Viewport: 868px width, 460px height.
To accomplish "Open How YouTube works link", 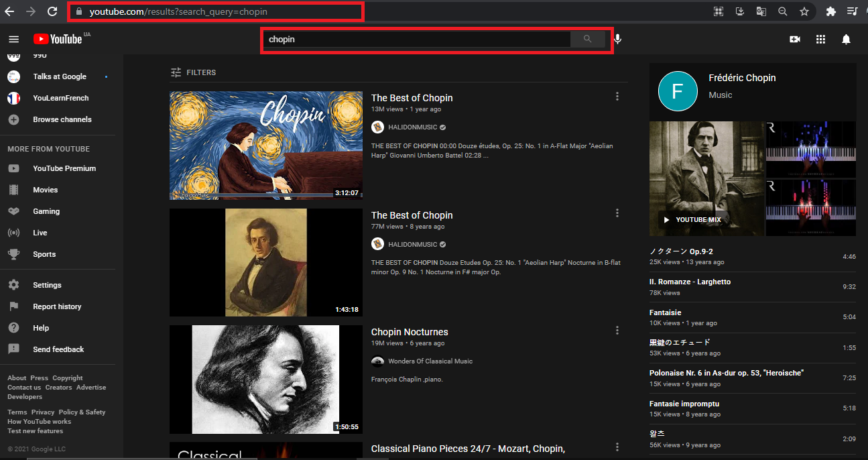I will point(39,422).
